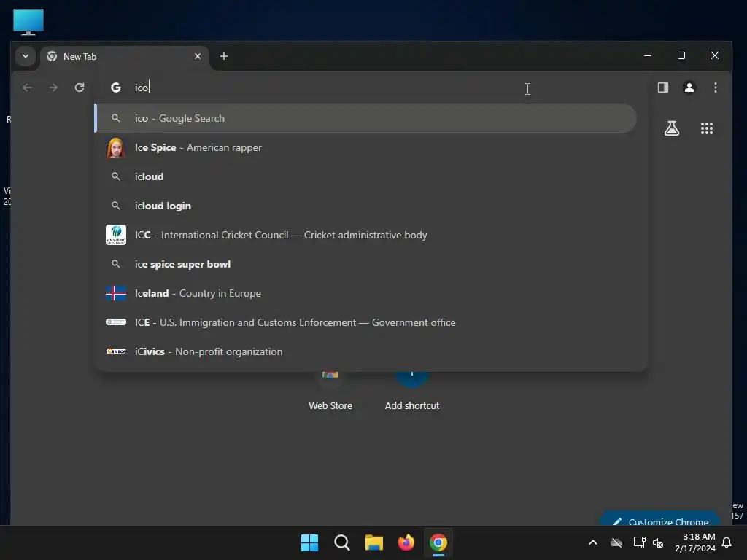This screenshot has height=560, width=747.
Task: Open the tab search dropdown arrow
Action: tap(26, 56)
